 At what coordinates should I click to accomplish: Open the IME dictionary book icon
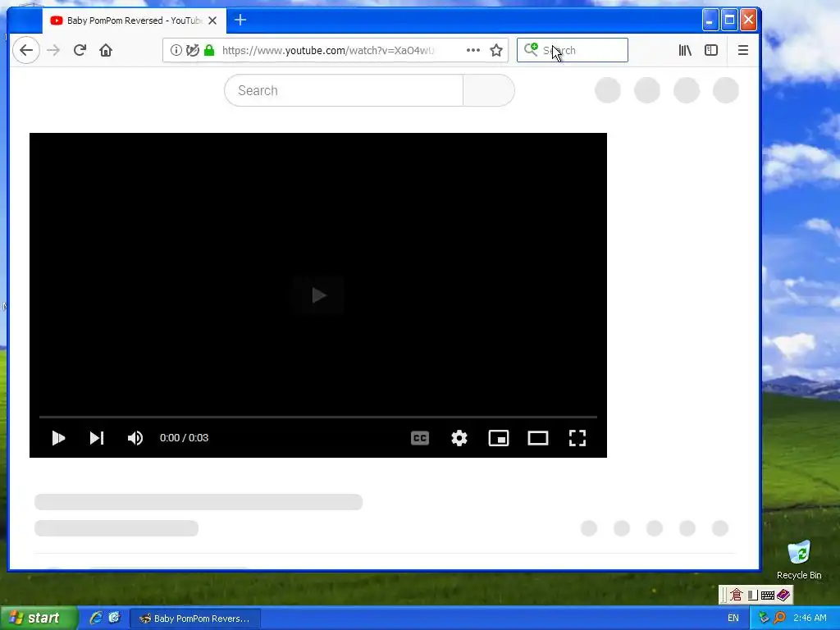(x=783, y=596)
